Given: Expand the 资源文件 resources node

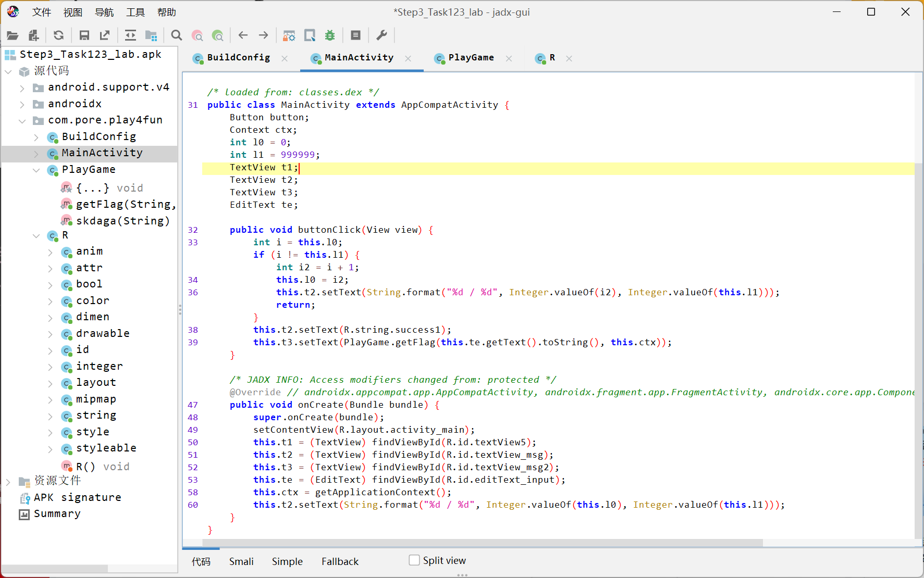Looking at the screenshot, I should (8, 482).
